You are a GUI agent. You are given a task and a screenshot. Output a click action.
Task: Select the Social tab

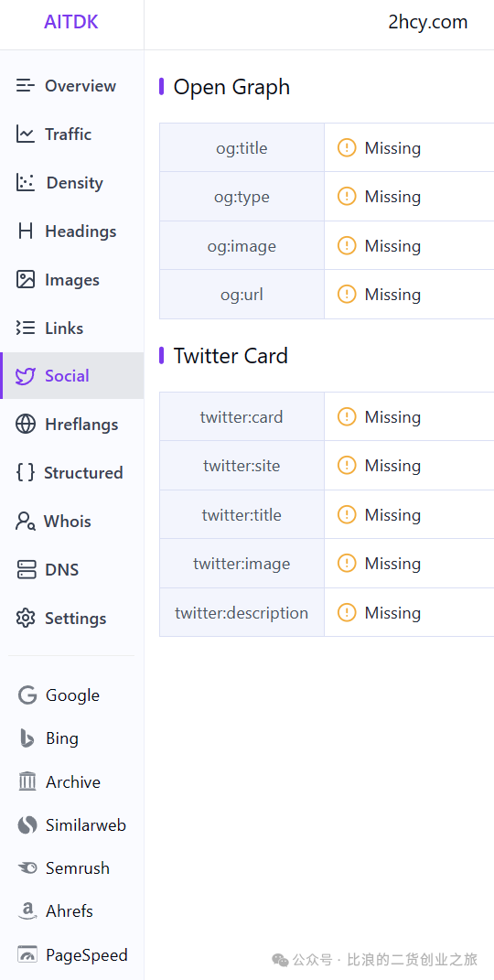72,376
